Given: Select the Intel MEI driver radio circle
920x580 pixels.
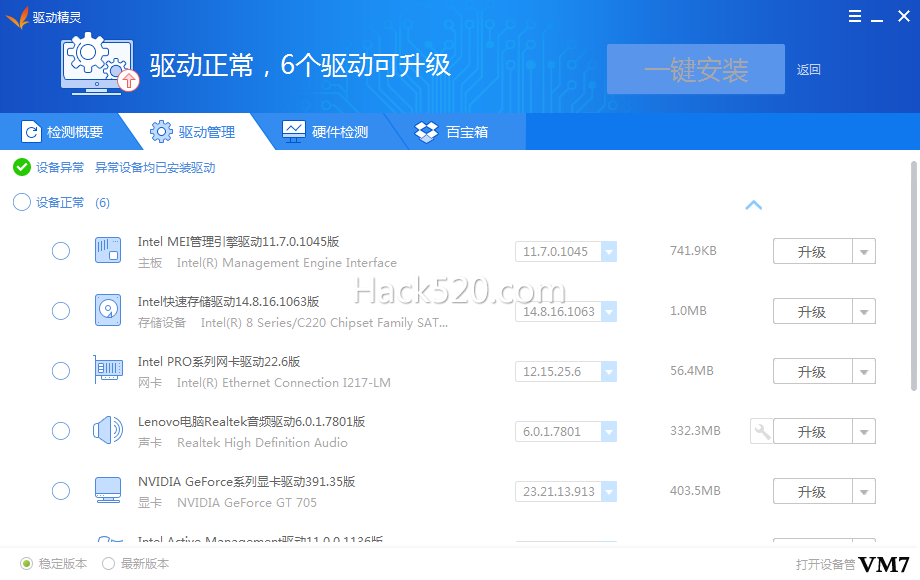Looking at the screenshot, I should coord(61,251).
